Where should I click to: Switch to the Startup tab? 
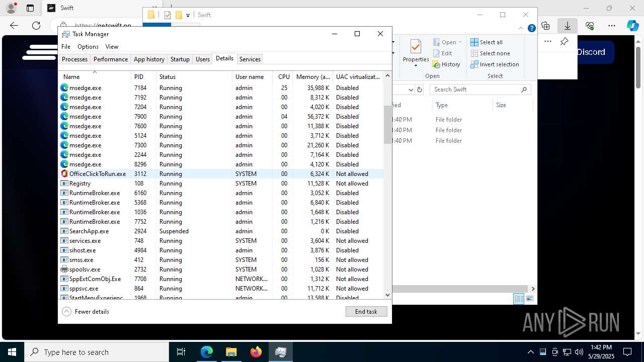180,59
